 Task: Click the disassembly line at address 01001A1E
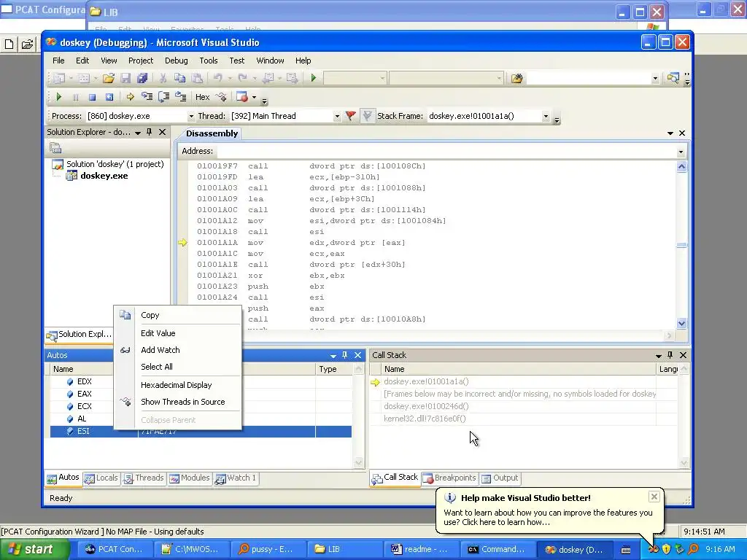[x=301, y=265]
